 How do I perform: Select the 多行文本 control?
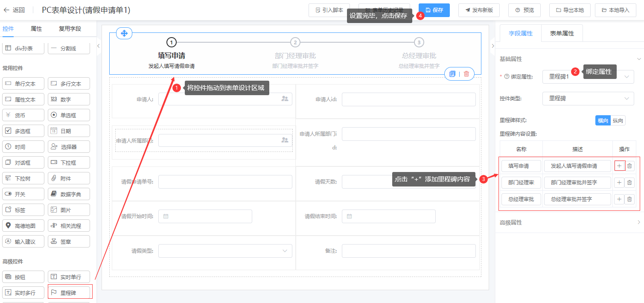69,84
